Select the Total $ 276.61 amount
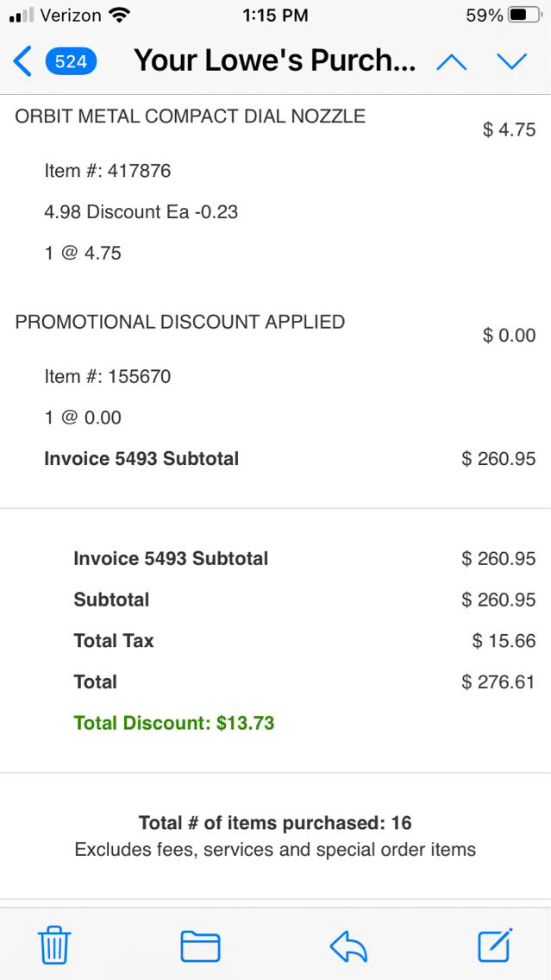551x980 pixels. (498, 682)
